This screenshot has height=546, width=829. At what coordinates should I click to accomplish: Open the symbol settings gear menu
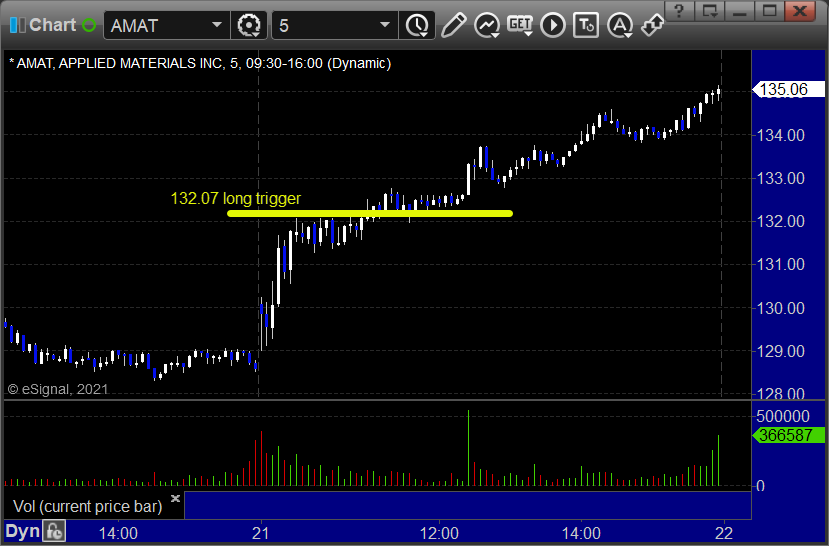(249, 25)
